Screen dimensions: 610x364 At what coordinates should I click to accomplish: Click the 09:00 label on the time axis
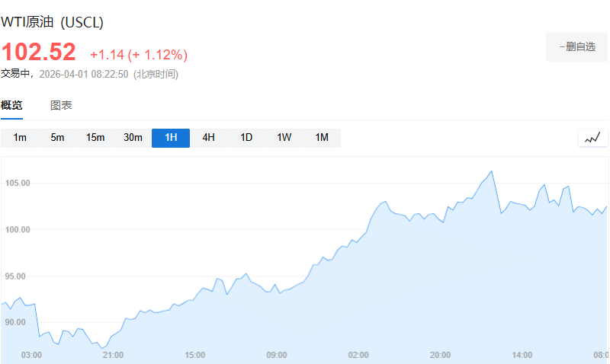tap(277, 355)
